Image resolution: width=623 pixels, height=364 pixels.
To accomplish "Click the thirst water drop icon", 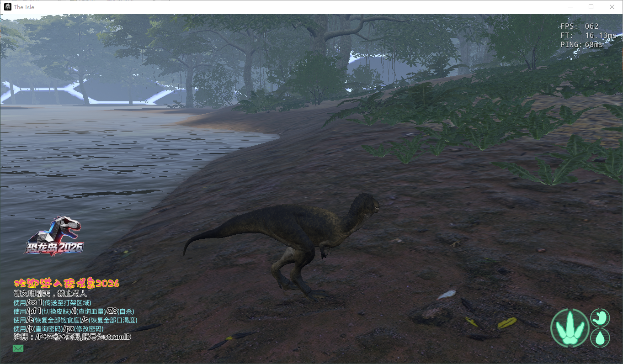I will pyautogui.click(x=600, y=338).
